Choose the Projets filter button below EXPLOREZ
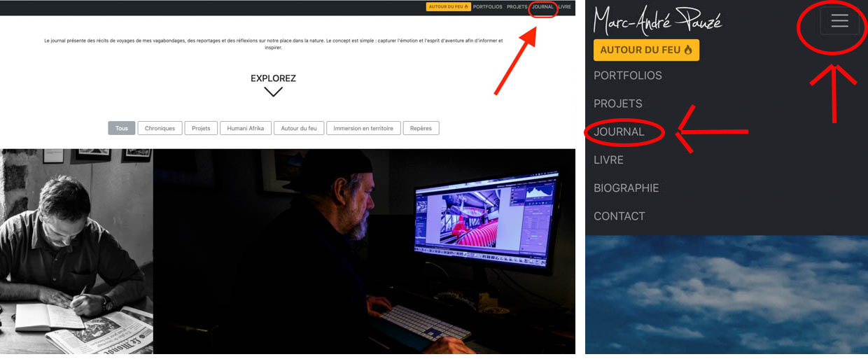Image resolution: width=868 pixels, height=359 pixels. 201,128
